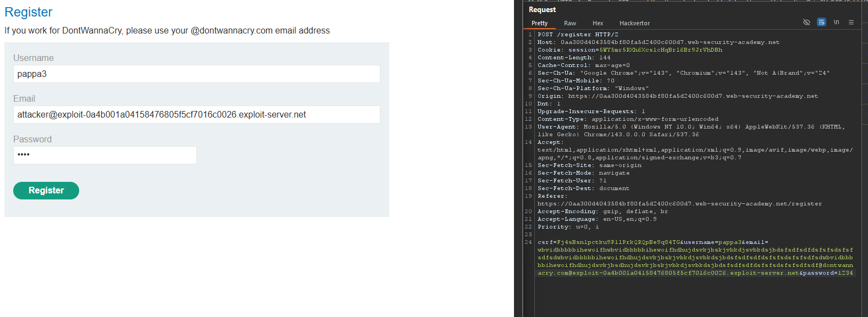The width and height of the screenshot is (868, 317).
Task: Click the Sec-Fetch-Dest: document header
Action: pyautogui.click(x=584, y=188)
